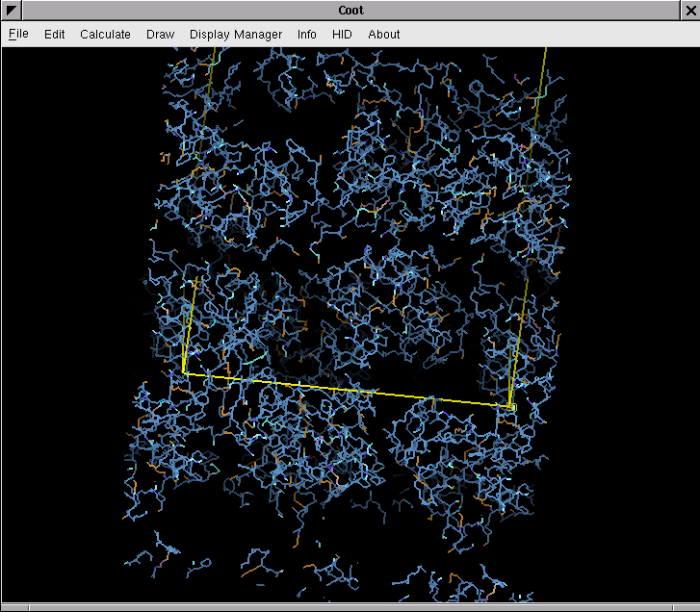
Task: Click the small square unit cell origin marker
Action: pyautogui.click(x=511, y=408)
